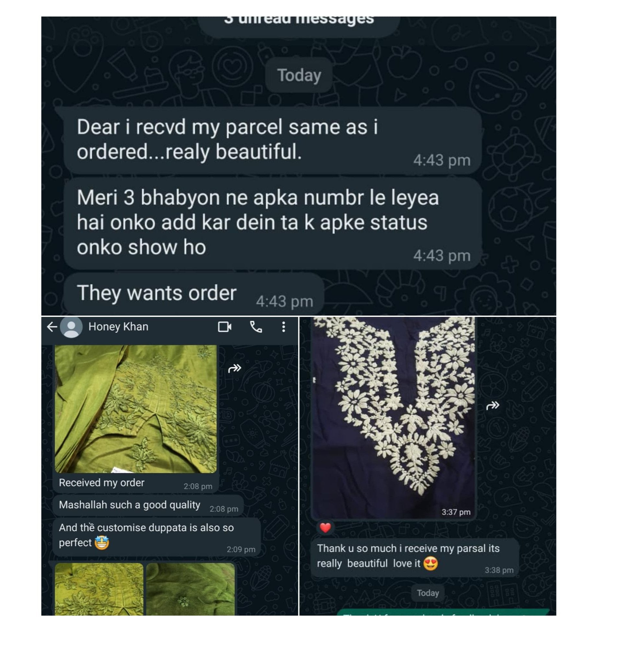Image resolution: width=617 pixels, height=672 pixels.
Task: Start a voice call with Honey Khan
Action: [x=256, y=327]
